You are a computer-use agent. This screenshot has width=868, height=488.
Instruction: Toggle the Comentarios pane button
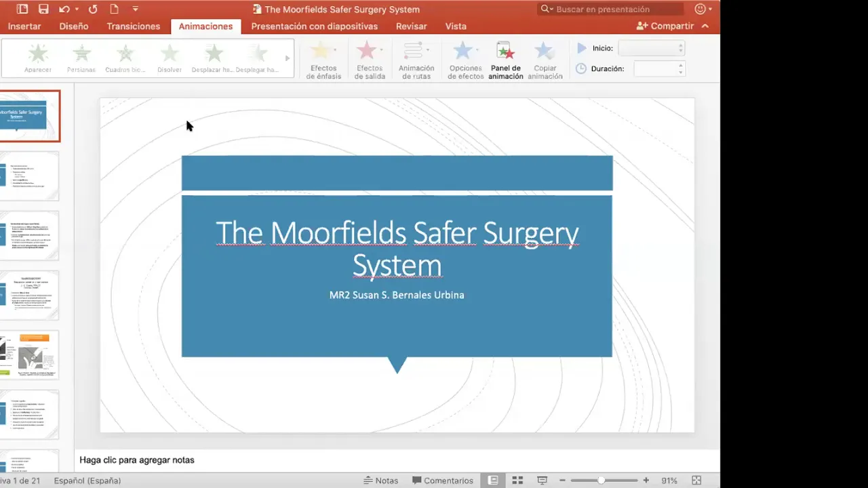(442, 481)
